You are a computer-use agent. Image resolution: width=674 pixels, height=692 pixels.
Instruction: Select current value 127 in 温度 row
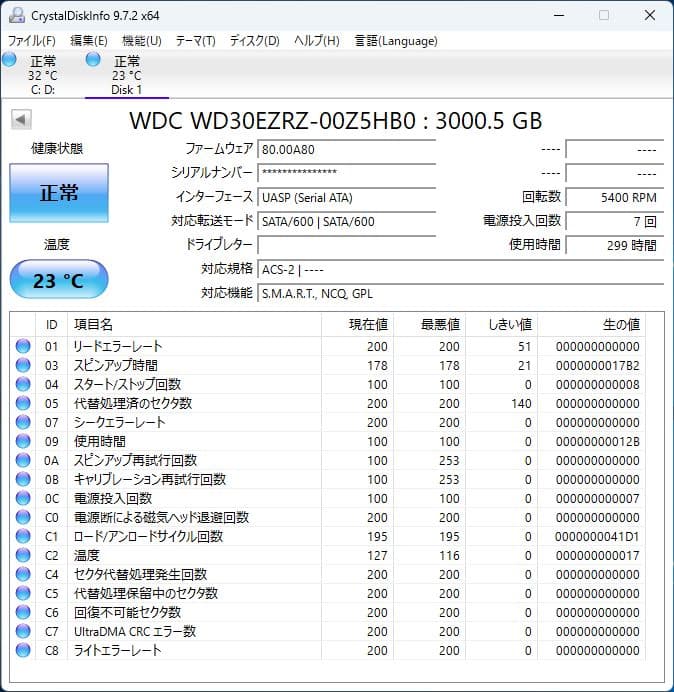(x=377, y=555)
